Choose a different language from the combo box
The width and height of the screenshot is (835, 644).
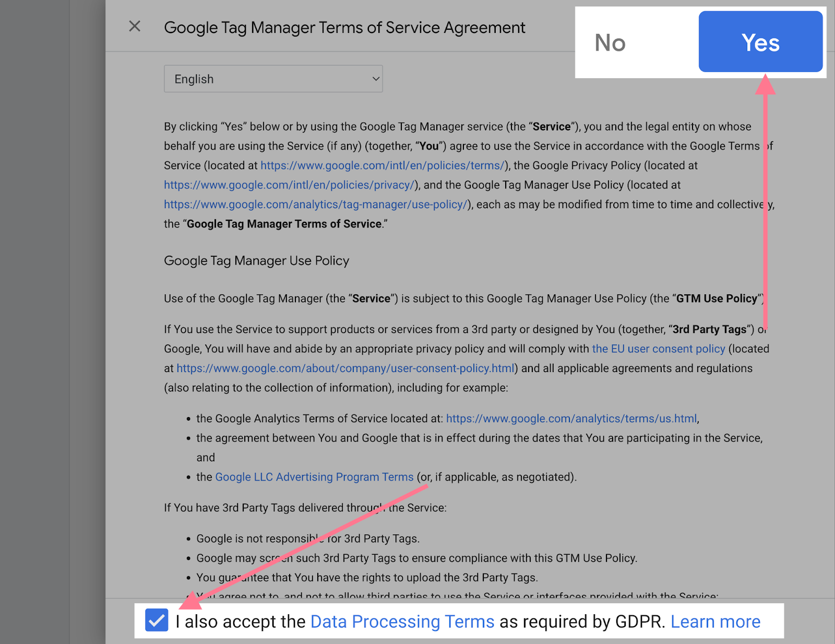click(x=273, y=78)
